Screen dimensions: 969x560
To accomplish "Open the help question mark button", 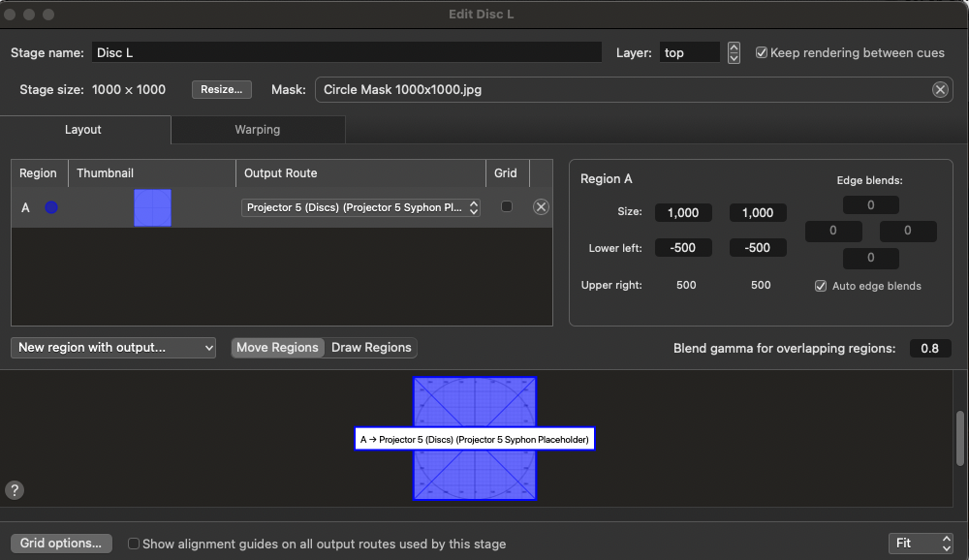I will click(x=14, y=490).
